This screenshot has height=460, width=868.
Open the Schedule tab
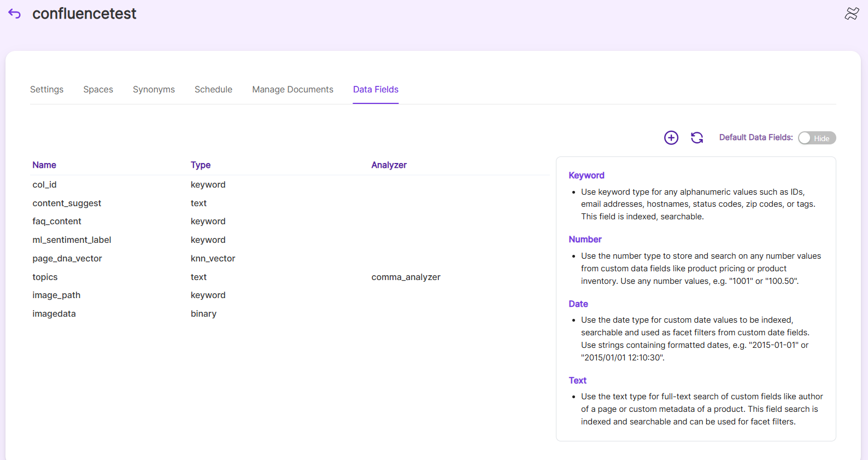(213, 89)
